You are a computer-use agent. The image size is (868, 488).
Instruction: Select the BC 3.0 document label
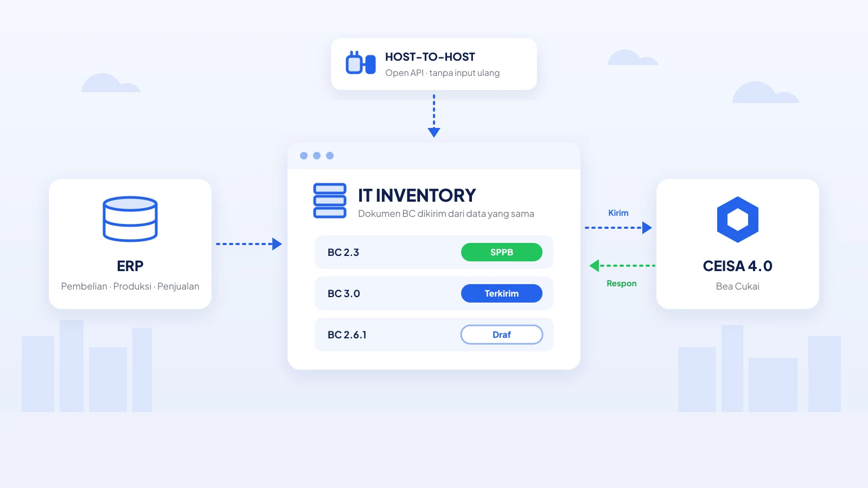click(x=344, y=293)
